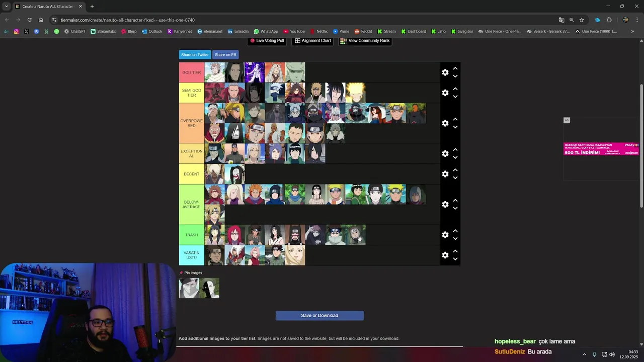Image resolution: width=644 pixels, height=362 pixels.
Task: Open settings gear for GOD-TIER row
Action: coord(445,72)
